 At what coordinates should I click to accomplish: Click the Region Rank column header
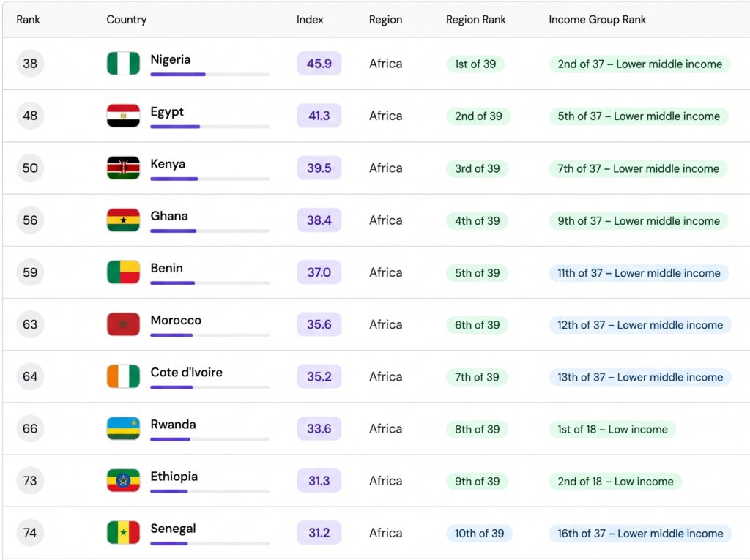click(x=476, y=20)
